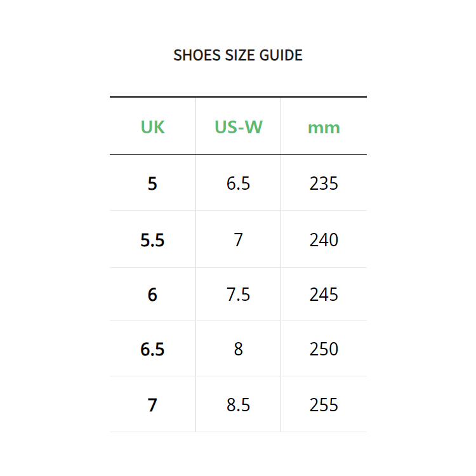
Task: Click the 235 mm value
Action: click(324, 184)
